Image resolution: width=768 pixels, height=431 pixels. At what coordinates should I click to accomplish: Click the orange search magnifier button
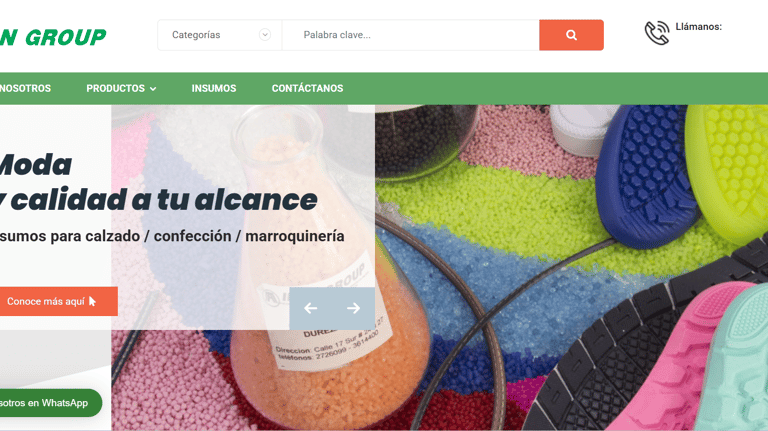pyautogui.click(x=571, y=35)
